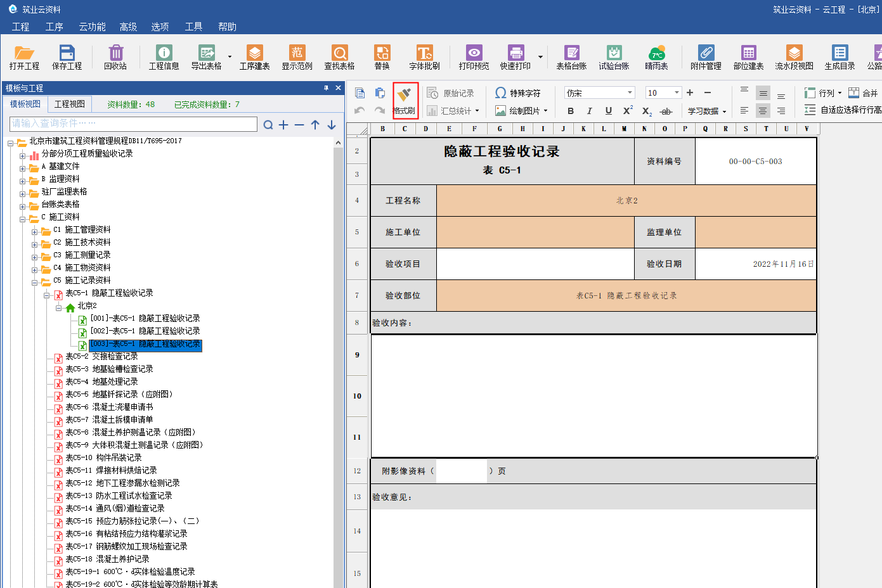Open the 云功能 menu

tap(92, 27)
